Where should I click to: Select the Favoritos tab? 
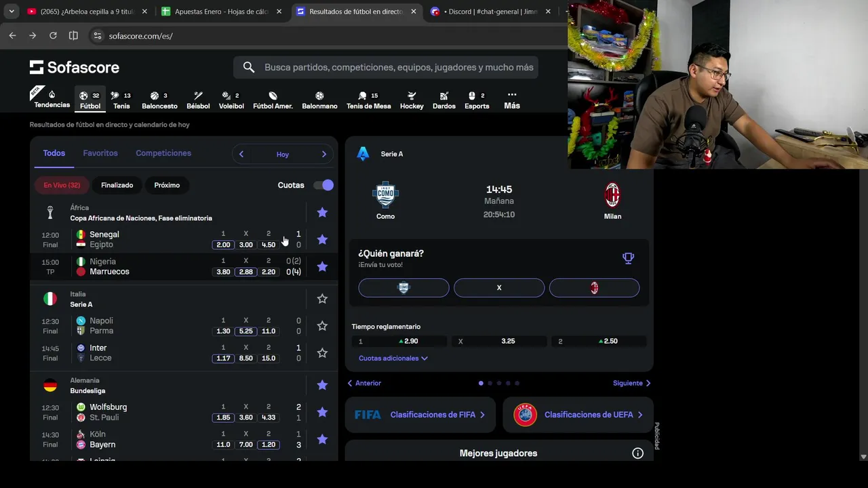(x=100, y=153)
